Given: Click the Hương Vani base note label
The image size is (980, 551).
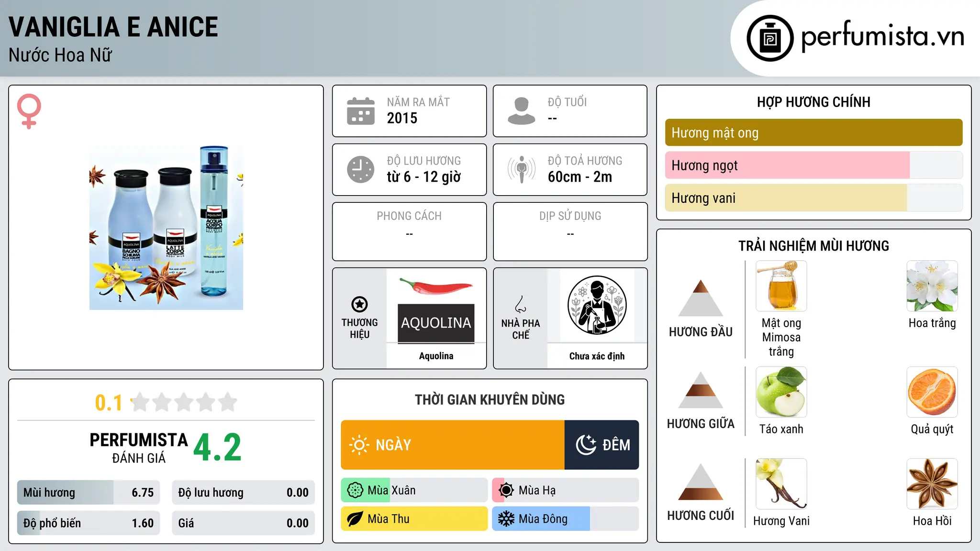Looking at the screenshot, I should pos(781,521).
